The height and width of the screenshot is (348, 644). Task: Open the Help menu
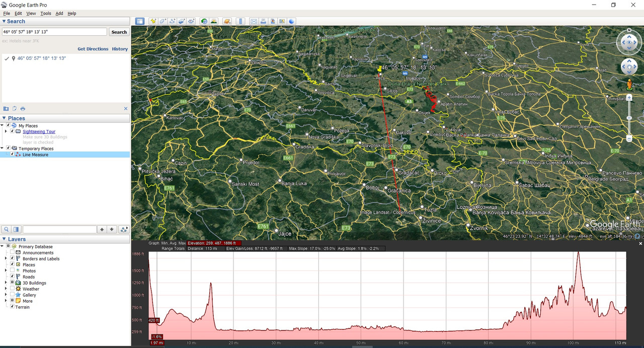click(72, 14)
